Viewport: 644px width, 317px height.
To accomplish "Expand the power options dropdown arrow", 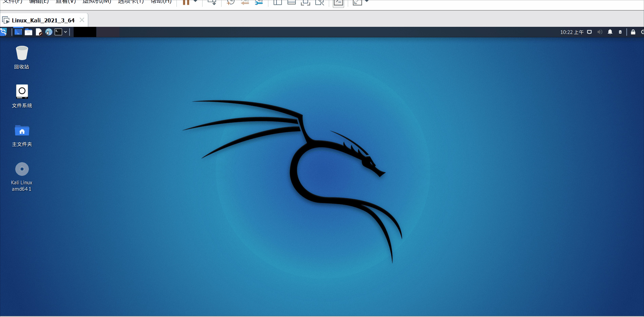I will tap(195, 1).
